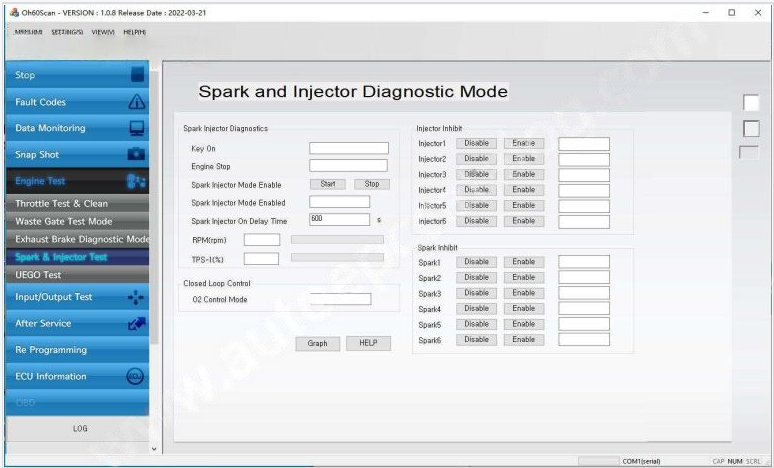This screenshot has height=468, width=774.
Task: Click the Data Monitoring monitor icon
Action: (x=138, y=128)
